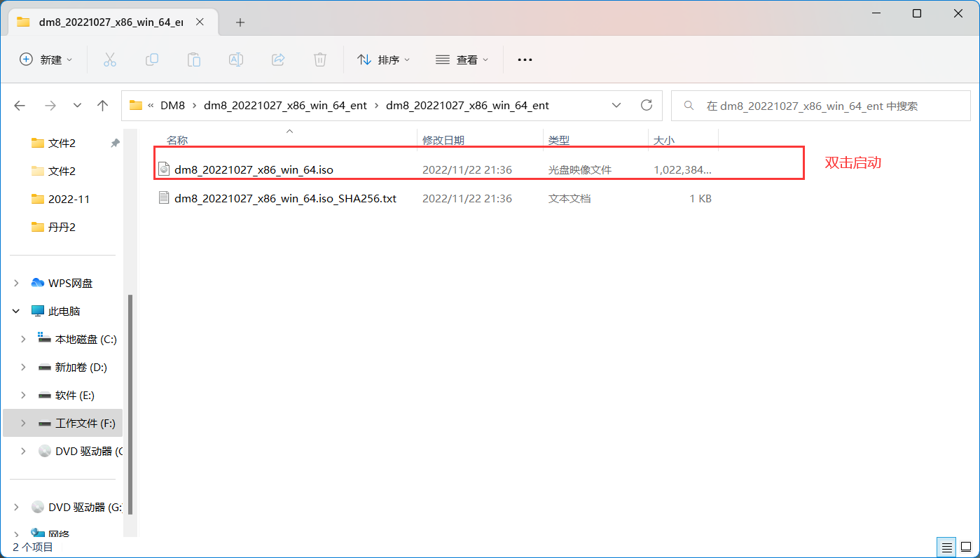Switch to large thumbnails view icon
The height and width of the screenshot is (558, 980).
point(965,547)
